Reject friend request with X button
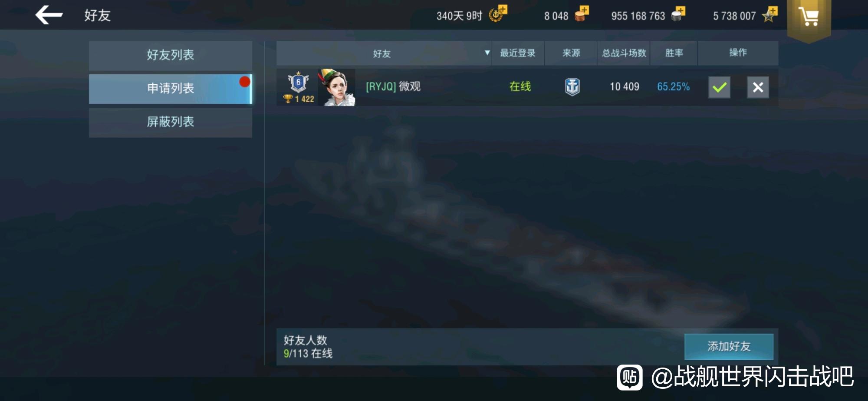This screenshot has width=868, height=401. click(758, 87)
